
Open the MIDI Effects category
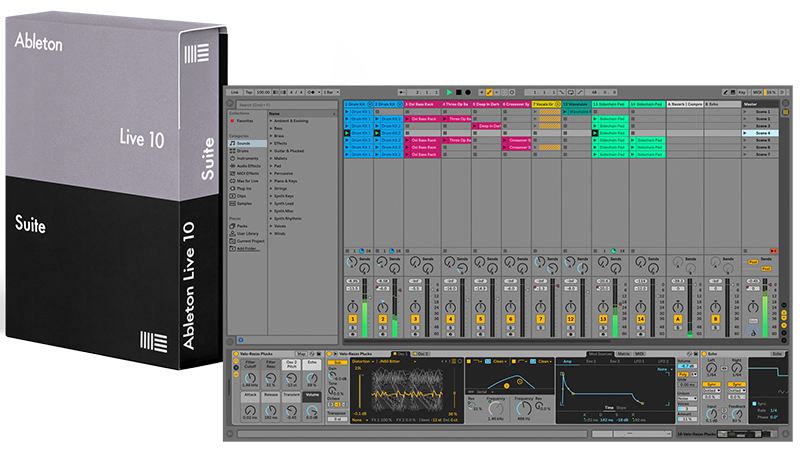(x=244, y=173)
